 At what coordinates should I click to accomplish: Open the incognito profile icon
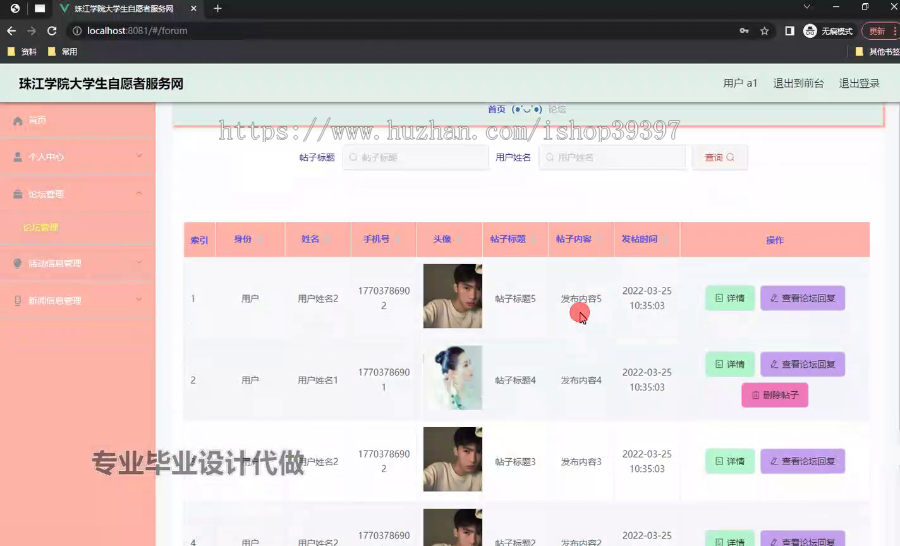click(x=810, y=31)
